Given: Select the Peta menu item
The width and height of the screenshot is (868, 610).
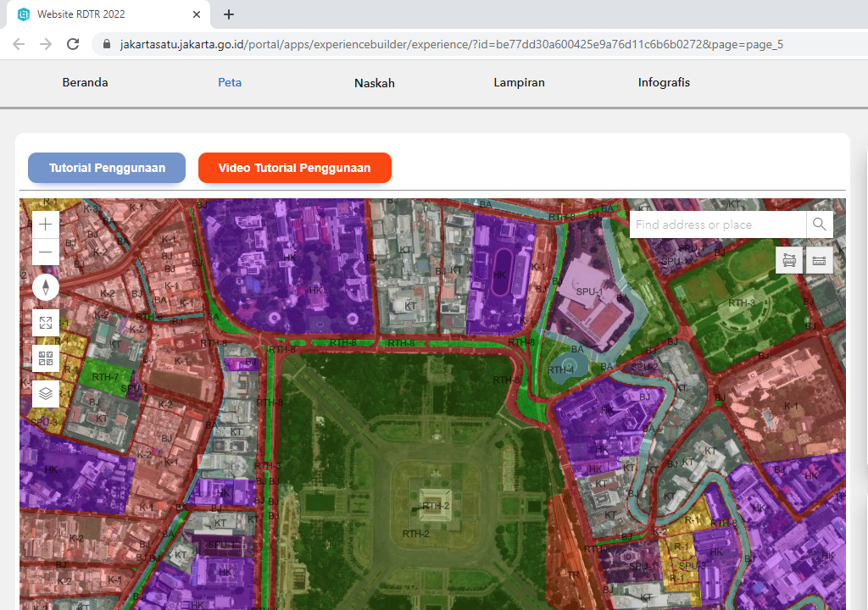Looking at the screenshot, I should click(x=230, y=83).
